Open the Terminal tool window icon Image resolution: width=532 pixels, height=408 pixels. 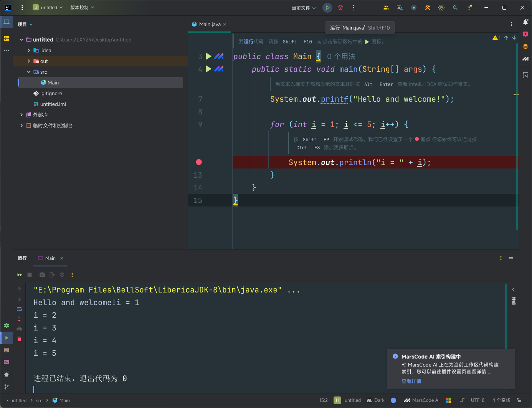click(x=7, y=362)
